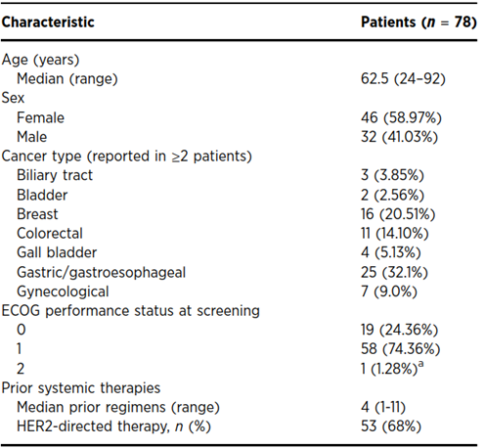Click the Colorectal value 11 (14.10%)
Screen dimensions: 485x448
pyautogui.click(x=395, y=233)
